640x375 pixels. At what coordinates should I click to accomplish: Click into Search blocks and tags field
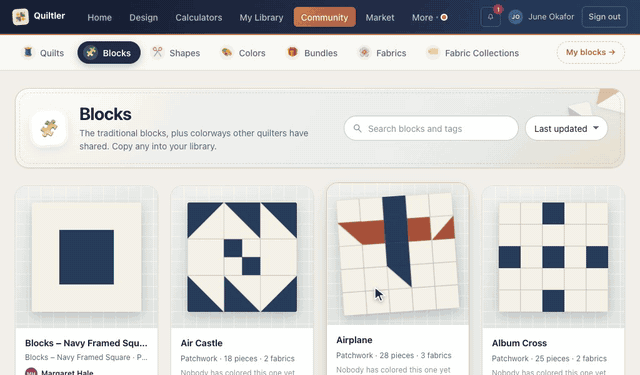(431, 129)
